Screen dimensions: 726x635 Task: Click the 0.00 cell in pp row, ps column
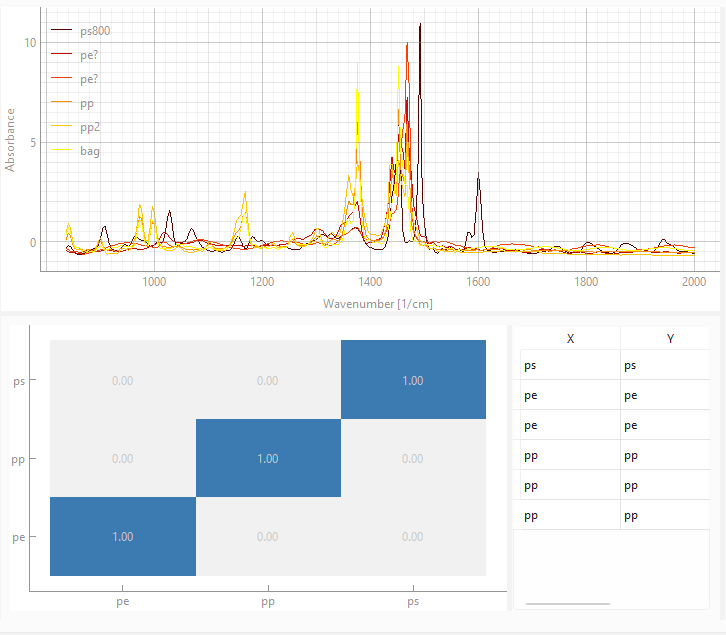pos(413,458)
